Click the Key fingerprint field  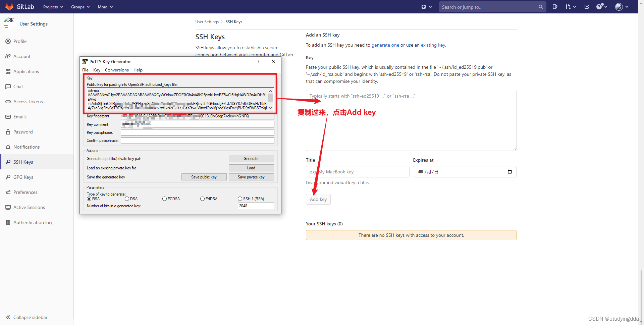(198, 116)
